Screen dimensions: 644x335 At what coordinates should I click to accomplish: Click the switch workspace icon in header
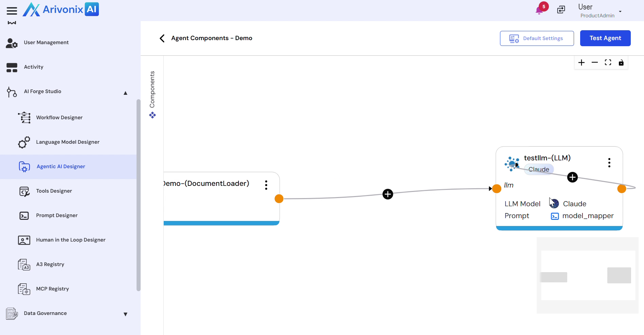[561, 10]
